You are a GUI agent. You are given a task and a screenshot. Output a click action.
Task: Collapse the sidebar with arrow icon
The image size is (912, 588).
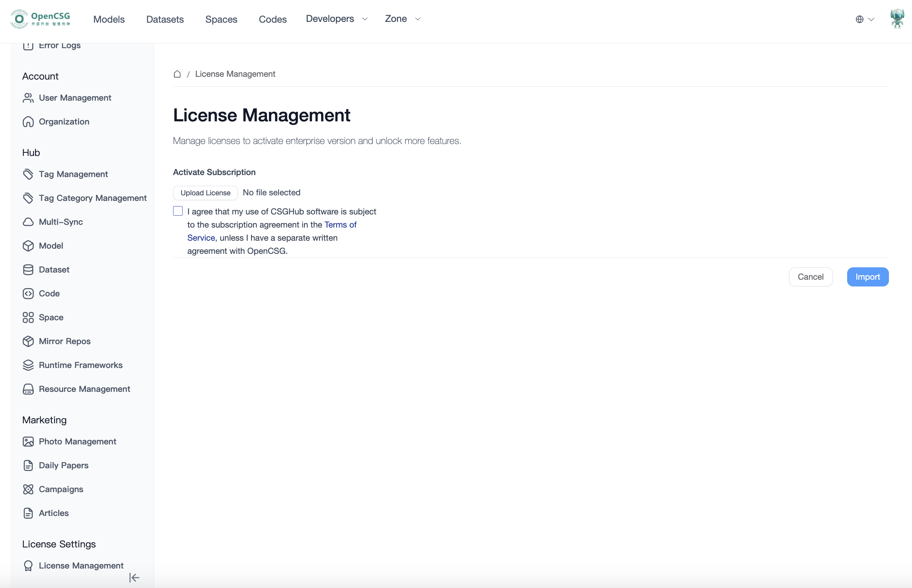[134, 578]
